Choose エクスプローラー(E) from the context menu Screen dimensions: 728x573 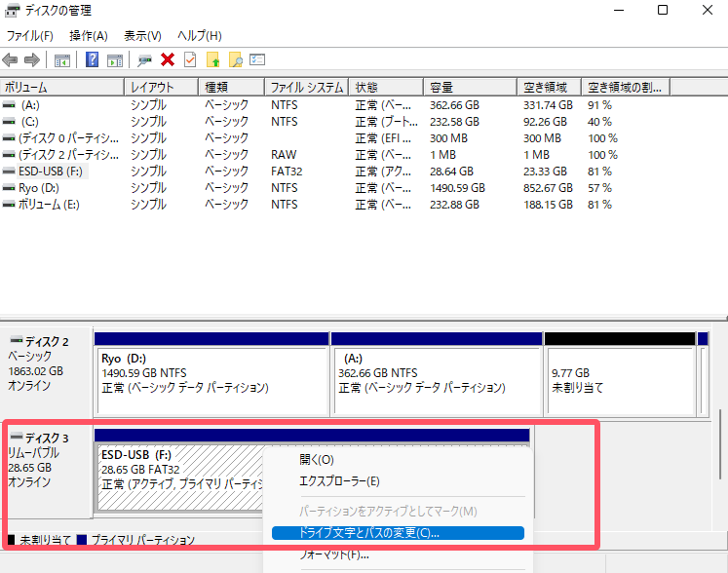click(339, 481)
